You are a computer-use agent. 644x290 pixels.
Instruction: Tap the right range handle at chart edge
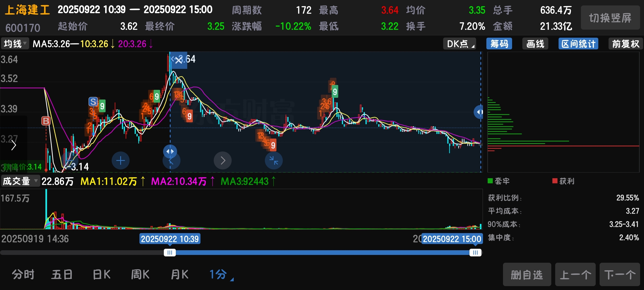[x=479, y=112]
